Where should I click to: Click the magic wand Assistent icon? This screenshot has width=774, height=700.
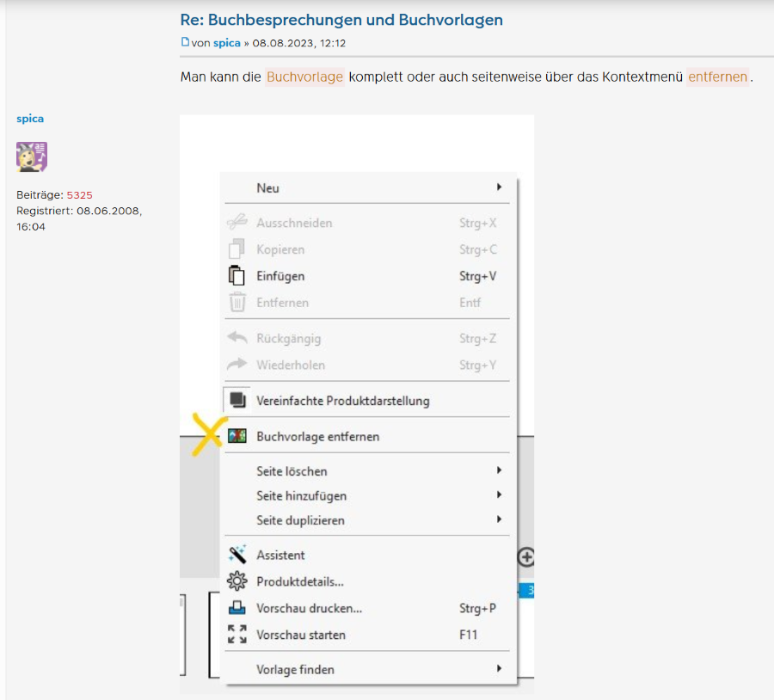click(x=236, y=556)
